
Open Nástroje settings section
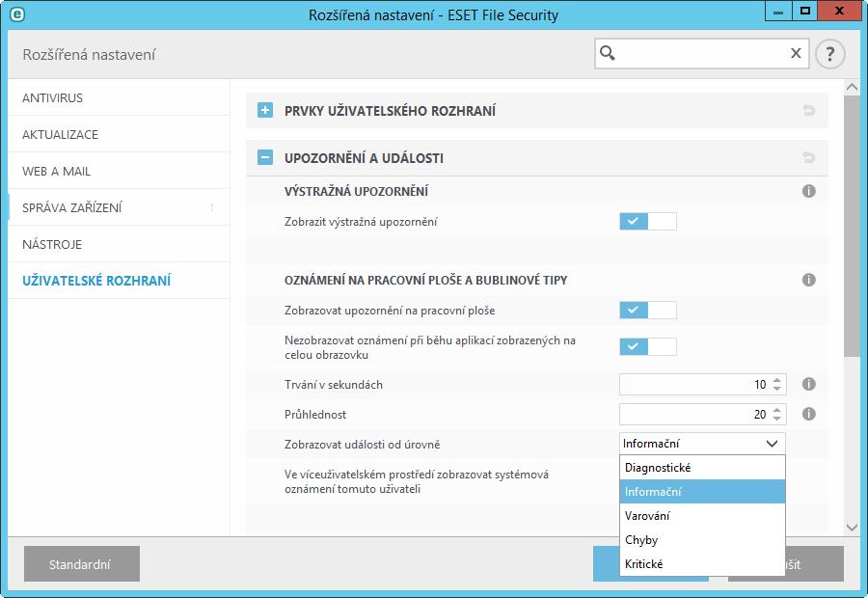click(119, 244)
